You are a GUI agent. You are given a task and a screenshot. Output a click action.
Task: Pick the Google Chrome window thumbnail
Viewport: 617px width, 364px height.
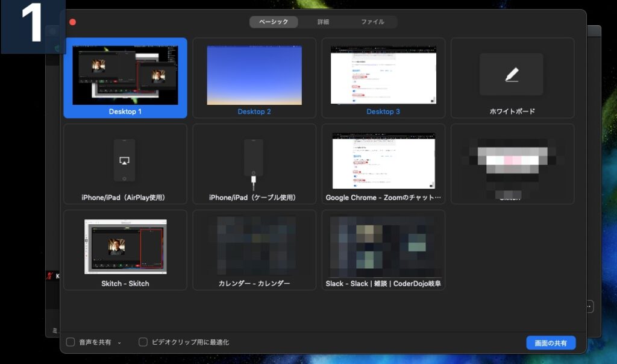tap(384, 160)
